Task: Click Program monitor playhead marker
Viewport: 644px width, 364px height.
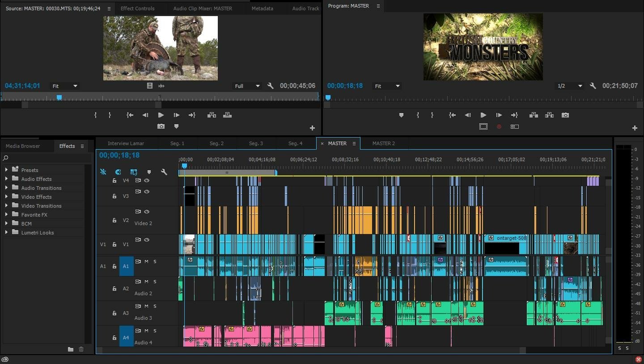Action: click(328, 97)
